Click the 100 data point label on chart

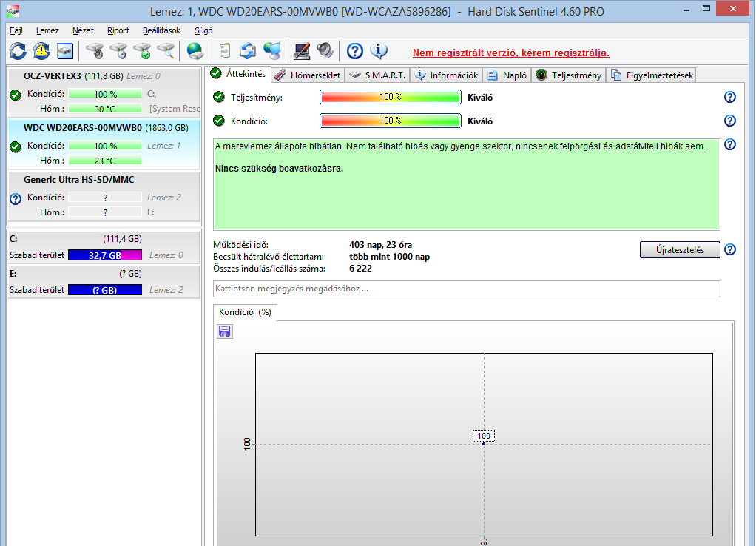pyautogui.click(x=484, y=436)
